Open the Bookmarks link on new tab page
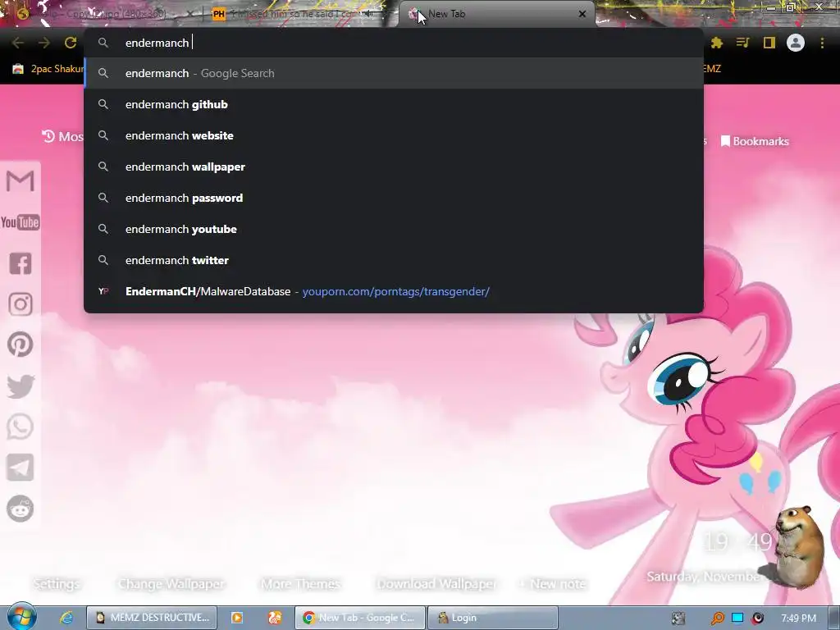This screenshot has height=630, width=840. [755, 141]
